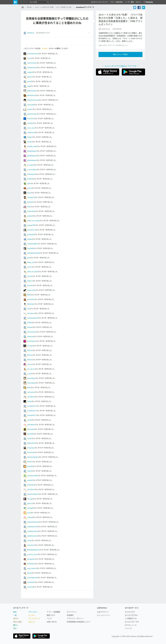Download via top App Store badge
The height and width of the screenshot is (644, 166).
coord(108,72)
